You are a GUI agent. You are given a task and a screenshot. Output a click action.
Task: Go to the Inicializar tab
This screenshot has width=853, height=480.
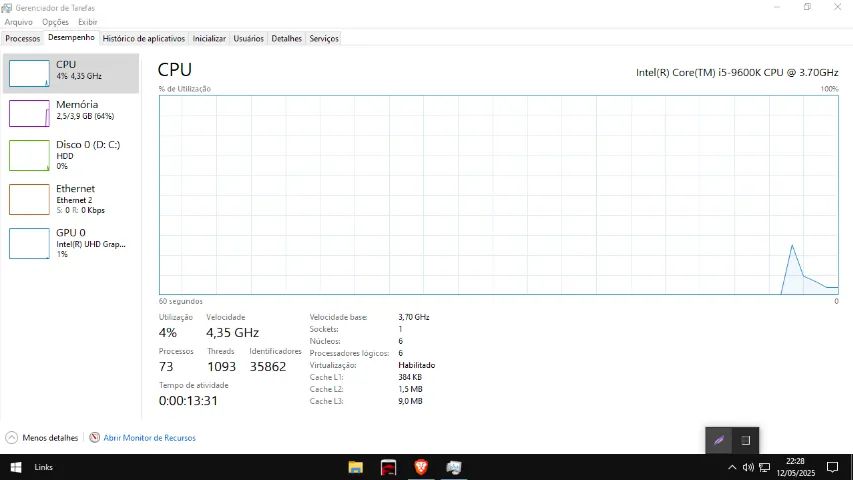209,39
